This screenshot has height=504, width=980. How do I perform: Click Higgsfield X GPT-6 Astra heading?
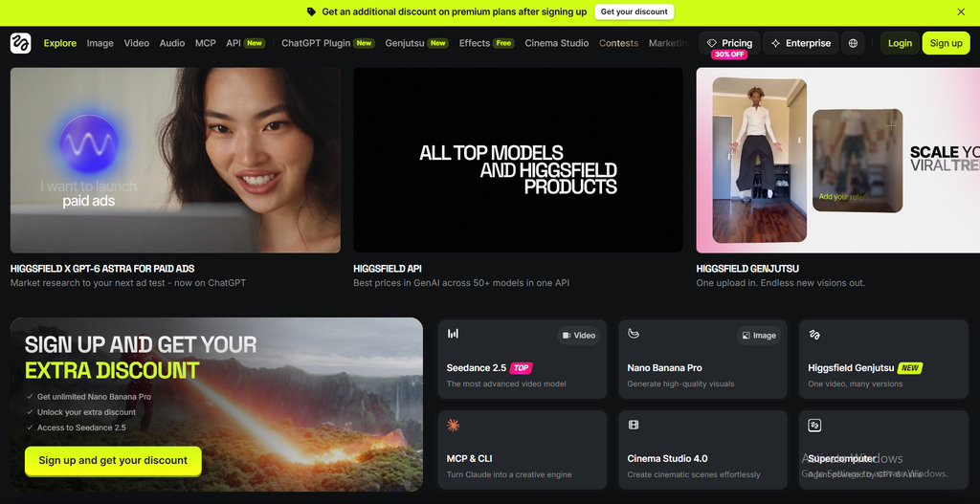coord(102,269)
